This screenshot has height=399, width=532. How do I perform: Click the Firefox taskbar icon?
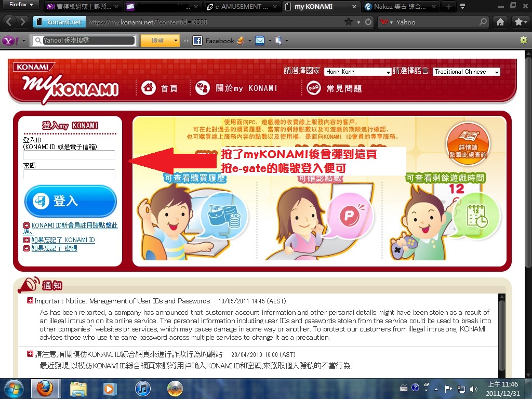pyautogui.click(x=45, y=389)
